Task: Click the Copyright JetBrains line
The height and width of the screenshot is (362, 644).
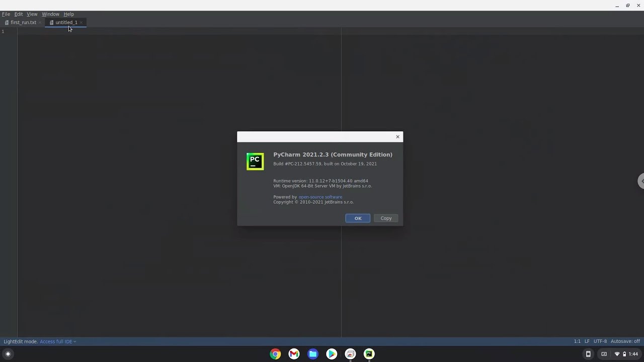Action: coord(313,202)
